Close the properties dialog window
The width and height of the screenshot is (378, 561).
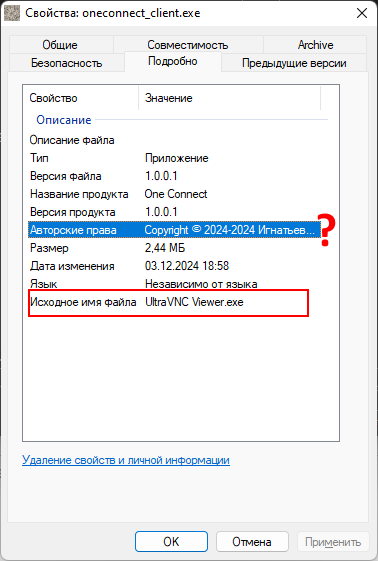pyautogui.click(x=362, y=13)
